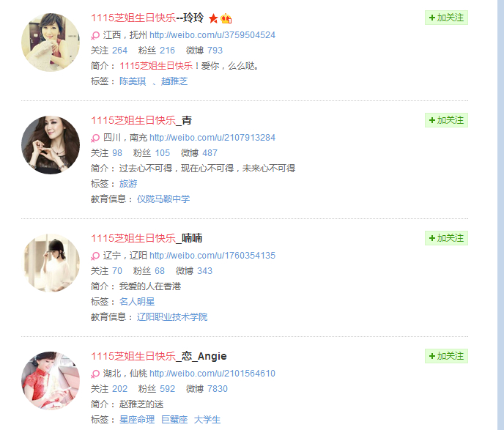Click the crown medal icon beside 玲玲
Screen dimensions: 504x430
point(226,18)
